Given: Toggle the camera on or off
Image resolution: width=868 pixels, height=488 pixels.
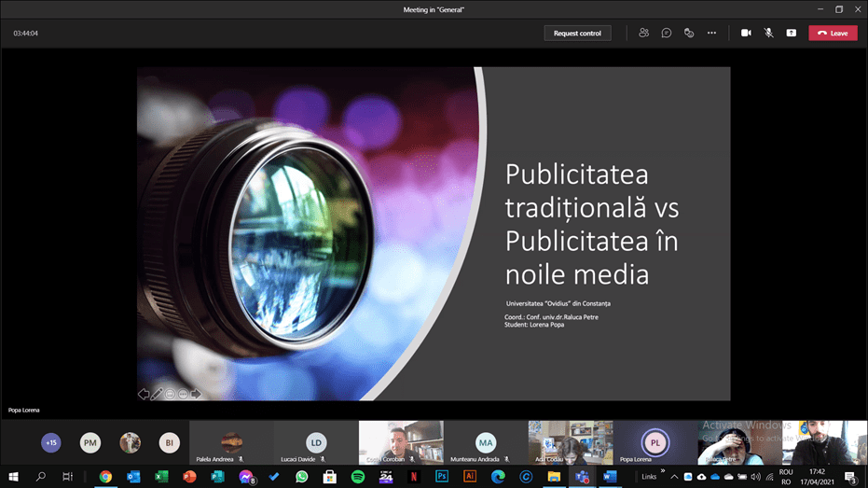Looking at the screenshot, I should pos(746,33).
